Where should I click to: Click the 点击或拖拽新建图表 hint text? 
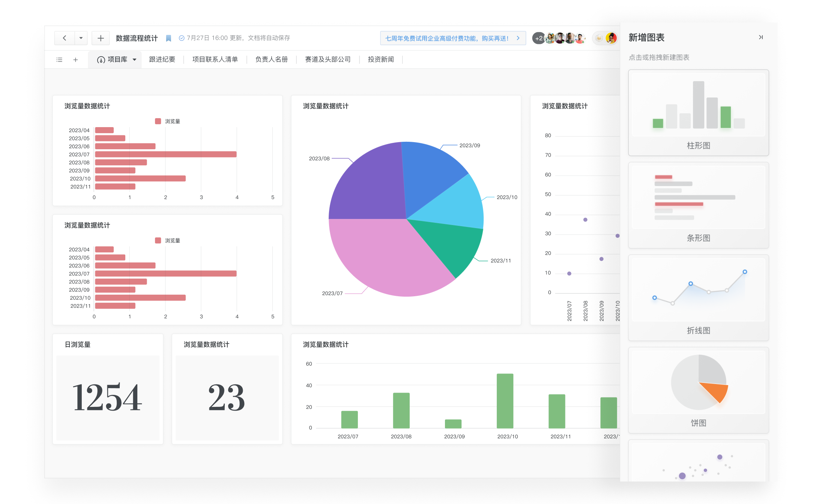(659, 57)
